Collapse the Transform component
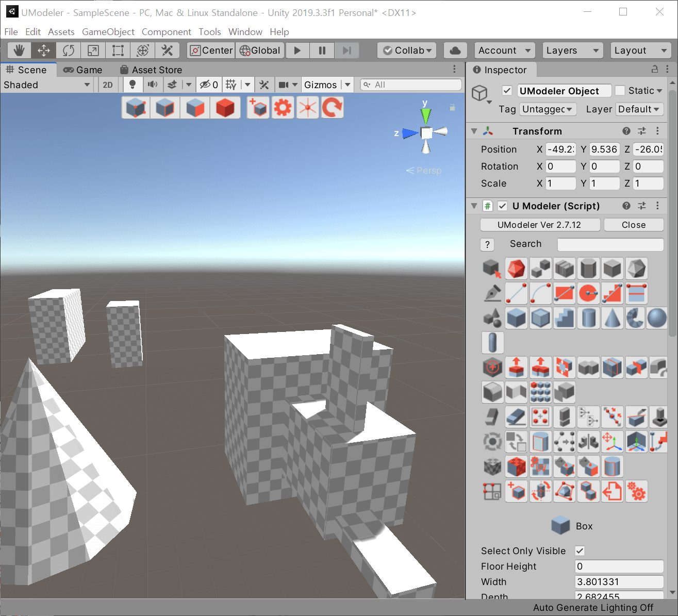678x616 pixels. 474,131
